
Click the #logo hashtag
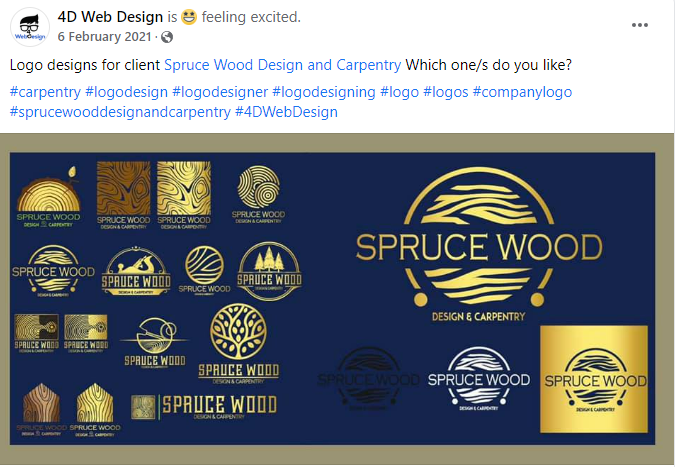pos(399,92)
